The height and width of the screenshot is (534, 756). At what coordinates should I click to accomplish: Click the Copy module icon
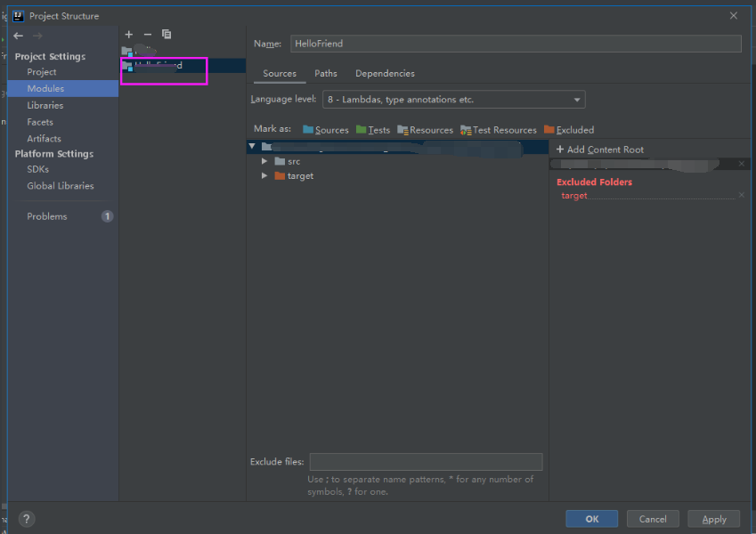[x=167, y=34]
